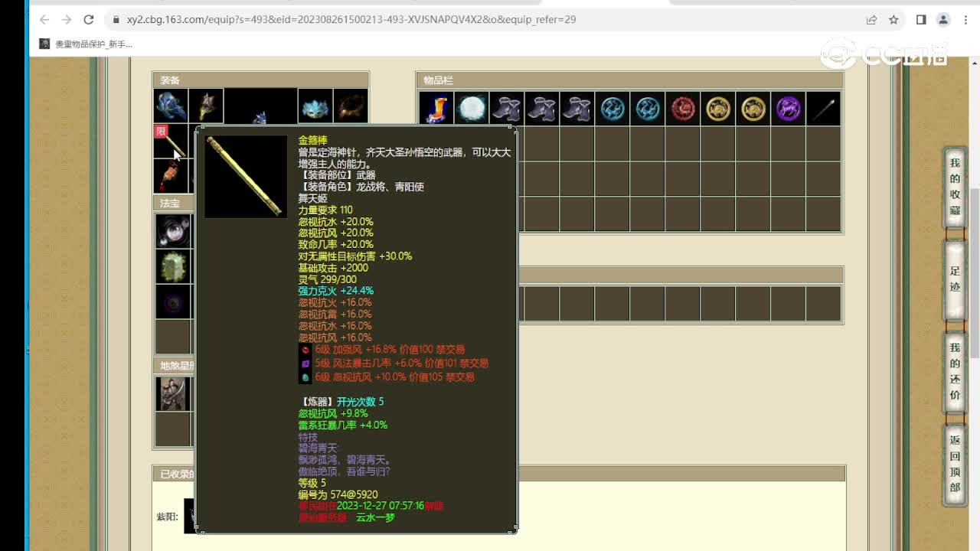Select the red phoenix medallion item
The height and width of the screenshot is (551, 980).
(x=683, y=109)
